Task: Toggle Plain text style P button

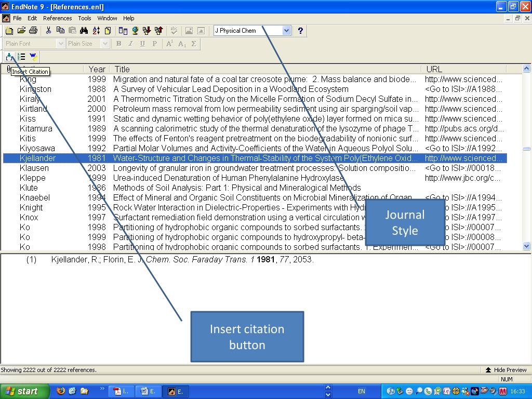Action: (155, 44)
